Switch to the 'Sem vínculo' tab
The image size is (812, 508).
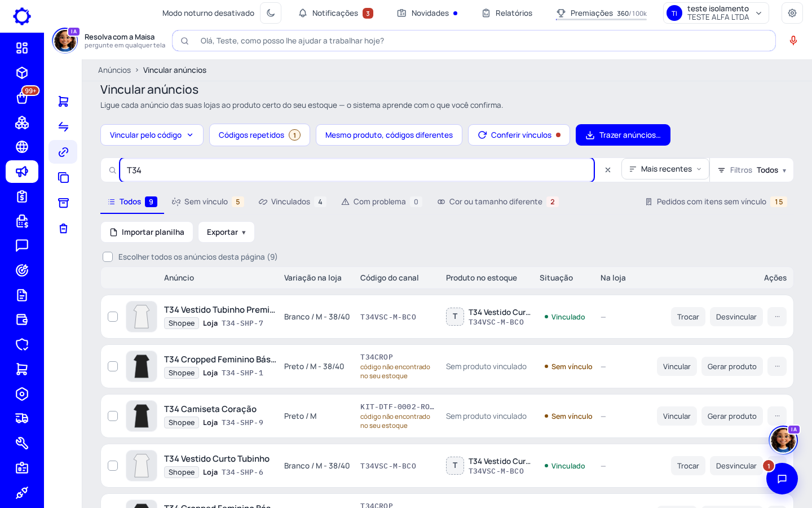[x=208, y=202]
